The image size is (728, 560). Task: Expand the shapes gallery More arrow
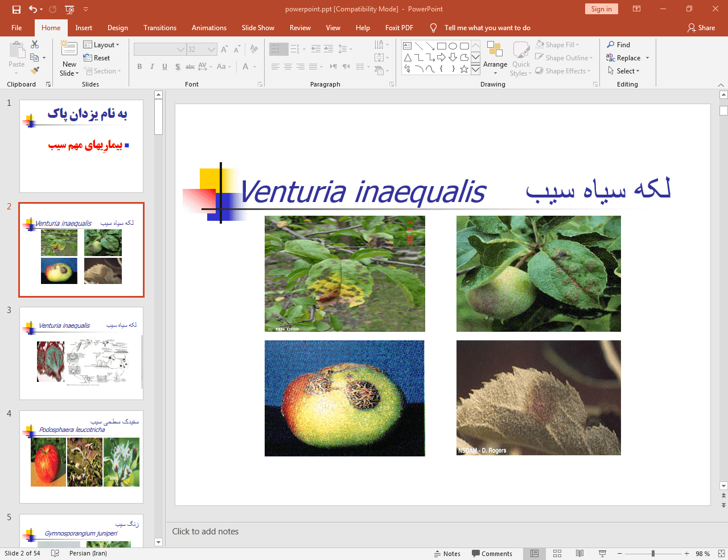coord(475,69)
